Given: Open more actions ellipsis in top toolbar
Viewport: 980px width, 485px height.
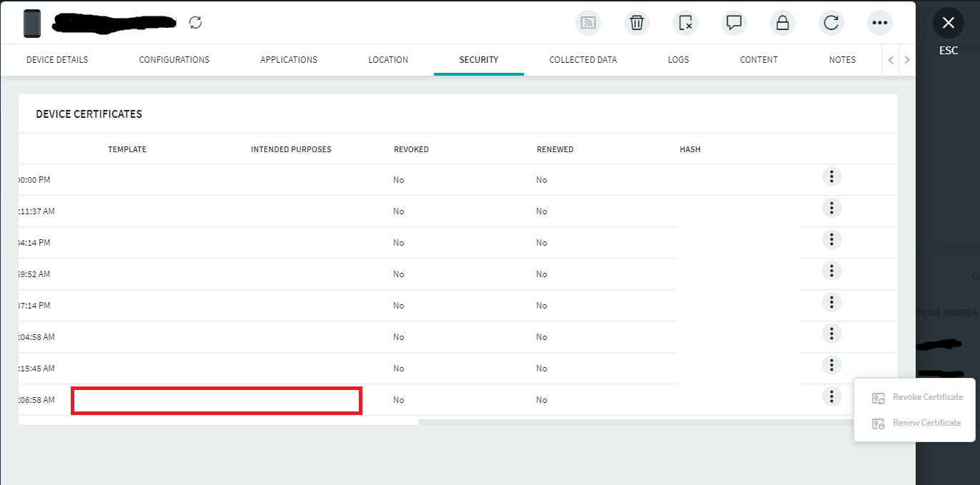Looking at the screenshot, I should pyautogui.click(x=880, y=23).
